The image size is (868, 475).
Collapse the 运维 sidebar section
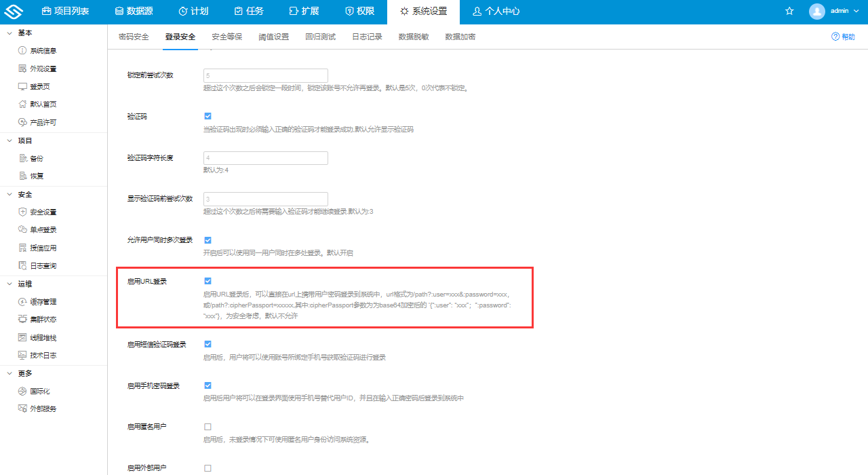coord(22,283)
